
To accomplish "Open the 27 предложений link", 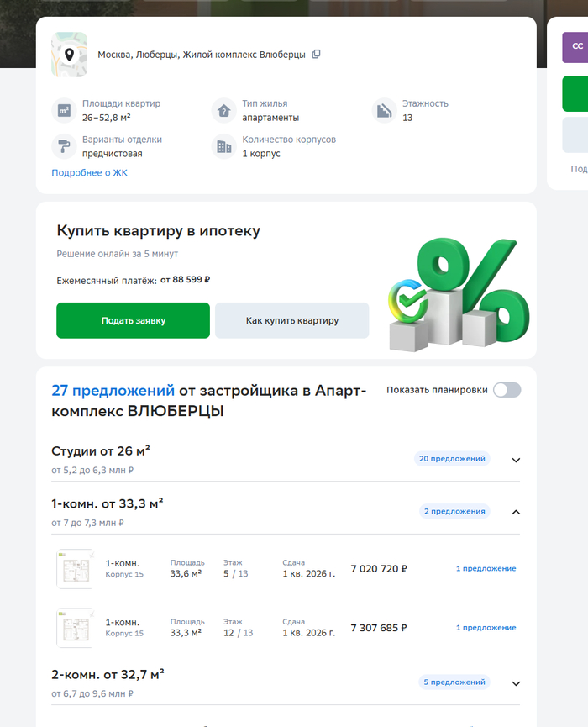I will [113, 390].
